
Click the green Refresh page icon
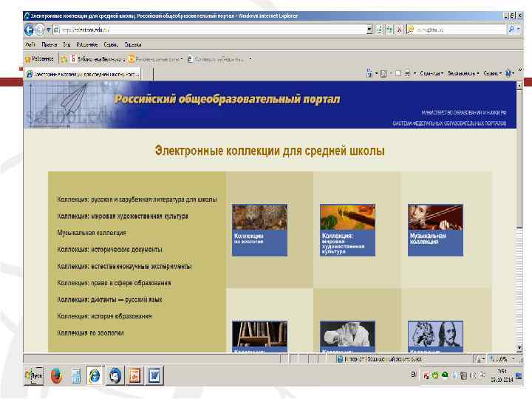click(389, 30)
